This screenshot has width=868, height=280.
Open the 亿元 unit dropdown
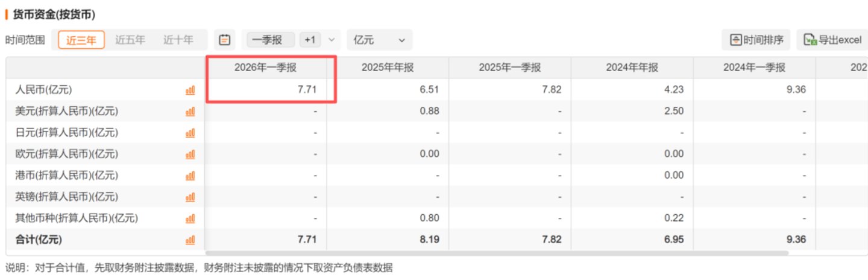tap(380, 40)
